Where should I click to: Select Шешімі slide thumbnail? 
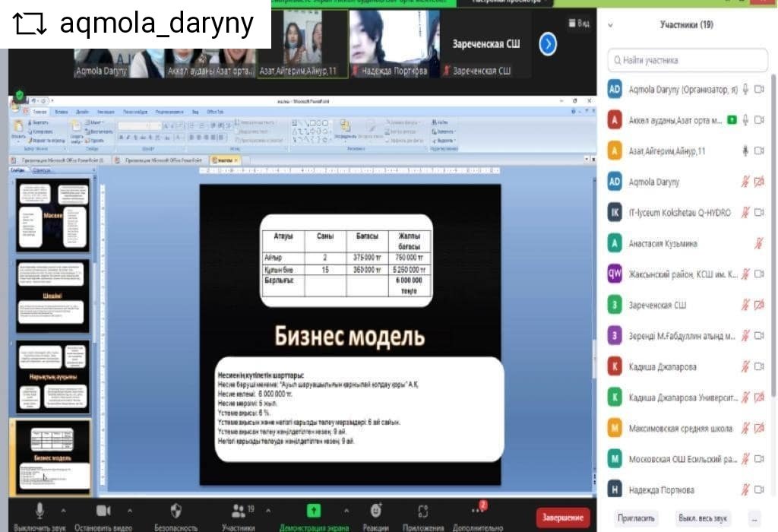click(52, 296)
